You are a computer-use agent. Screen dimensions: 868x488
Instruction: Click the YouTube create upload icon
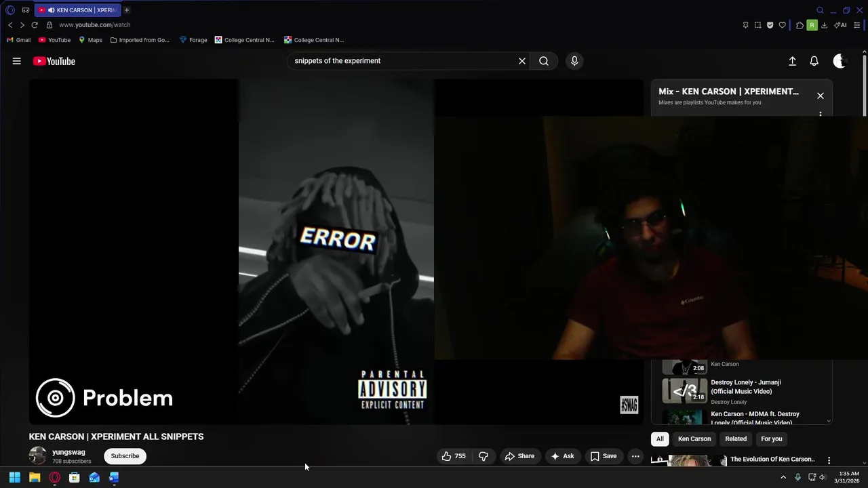(792, 61)
